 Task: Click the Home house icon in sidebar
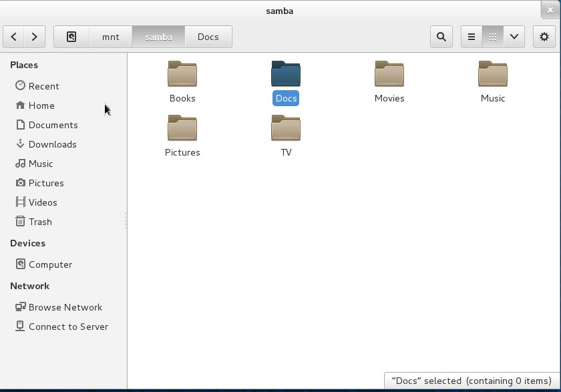coord(21,105)
